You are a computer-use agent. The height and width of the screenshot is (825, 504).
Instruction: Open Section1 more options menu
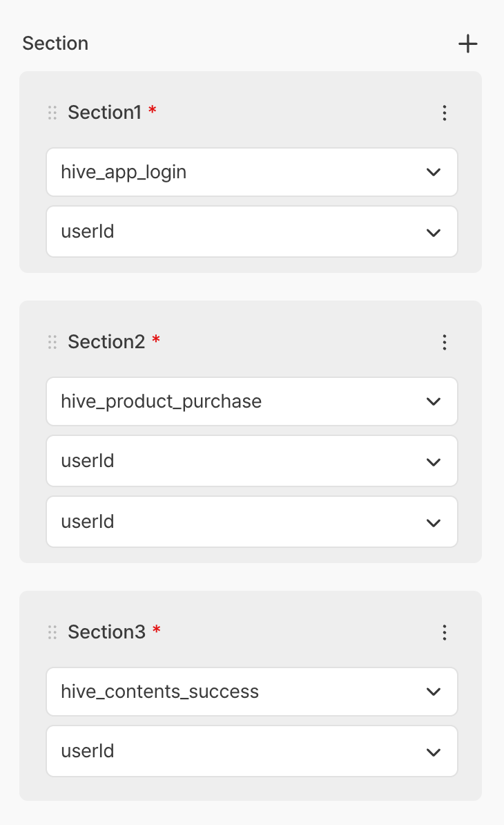point(445,113)
